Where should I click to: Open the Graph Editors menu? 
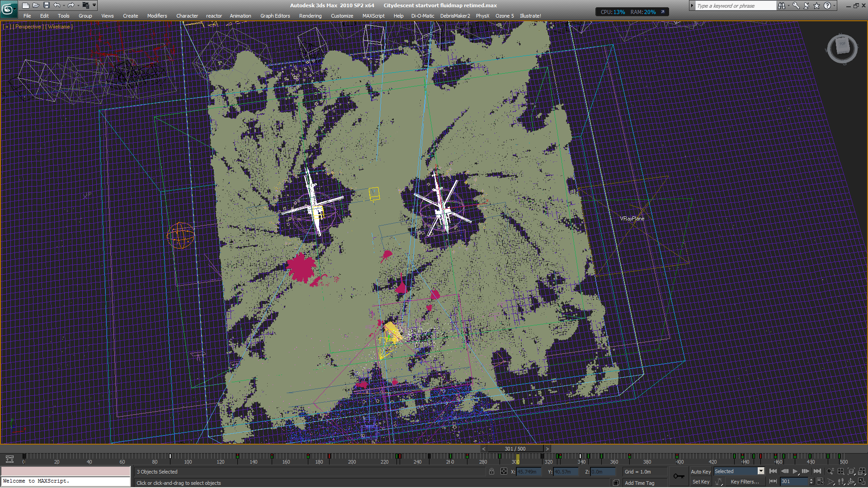point(275,16)
